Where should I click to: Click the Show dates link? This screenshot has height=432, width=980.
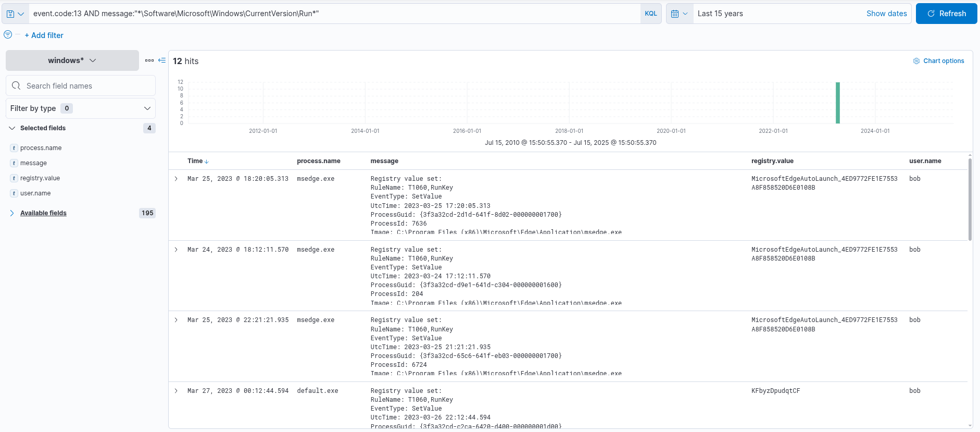click(x=886, y=14)
